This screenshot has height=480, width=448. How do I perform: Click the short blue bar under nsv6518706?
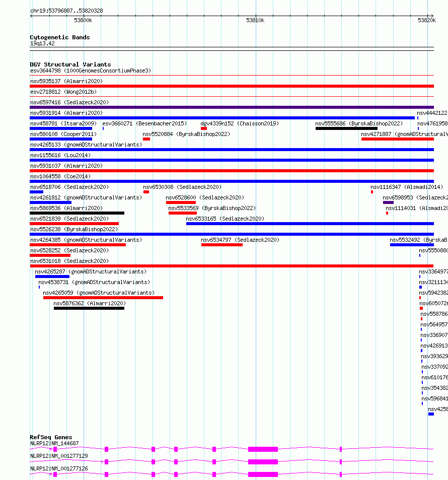(36, 192)
